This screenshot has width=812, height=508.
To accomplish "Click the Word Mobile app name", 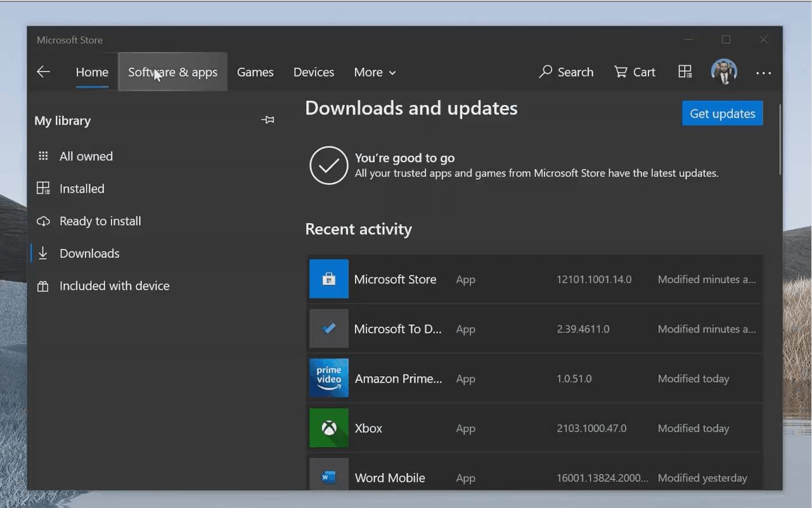I will click(x=390, y=478).
